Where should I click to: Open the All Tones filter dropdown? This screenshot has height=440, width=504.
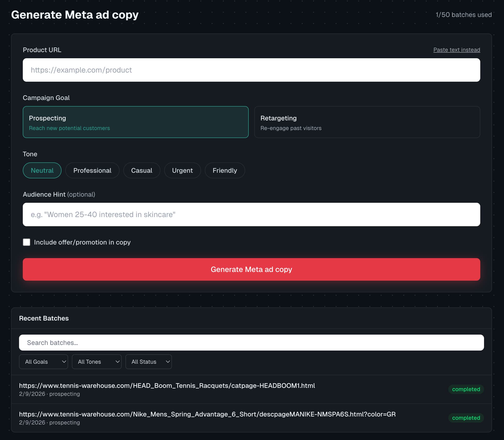[97, 362]
